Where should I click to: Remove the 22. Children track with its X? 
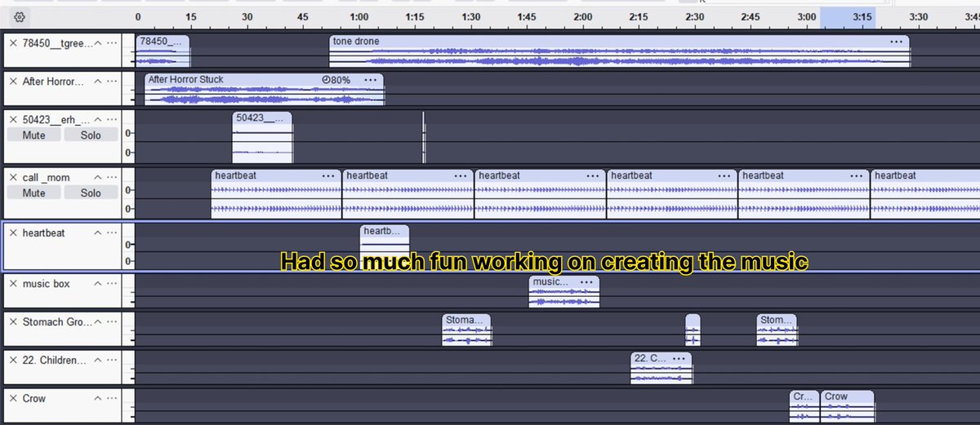coord(13,361)
